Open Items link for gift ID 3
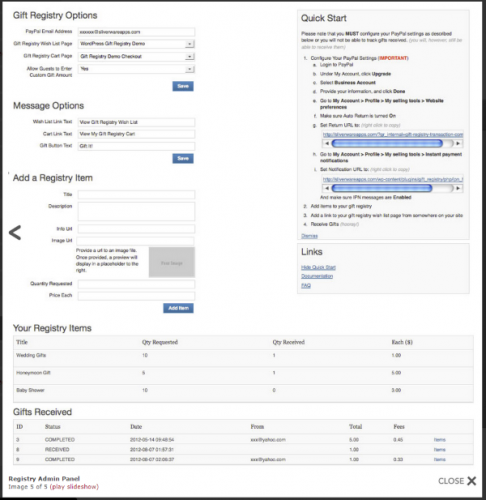This screenshot has width=486, height=500. pyautogui.click(x=440, y=440)
